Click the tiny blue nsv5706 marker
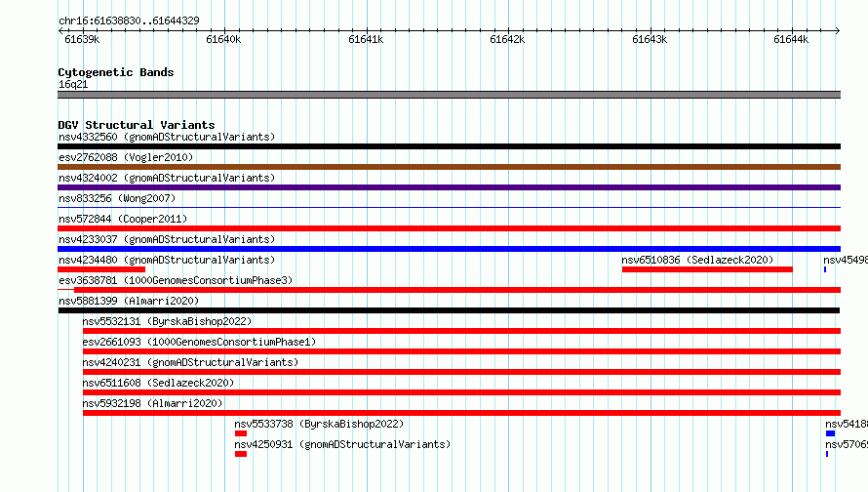 827,454
